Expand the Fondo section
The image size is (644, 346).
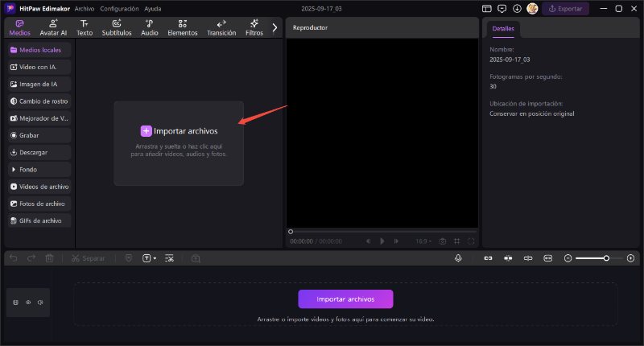[39, 170]
